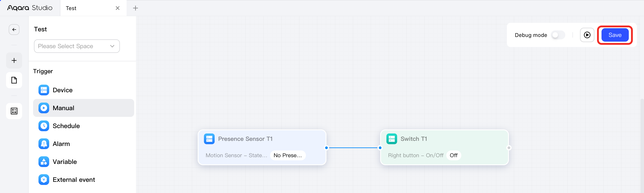Click the plus add button in left sidebar
Viewport: 644px width, 193px height.
(x=14, y=60)
